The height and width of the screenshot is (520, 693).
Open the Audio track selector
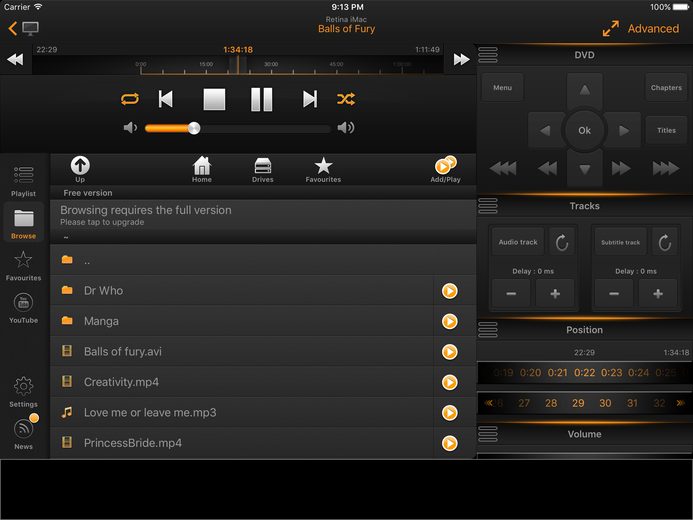pyautogui.click(x=518, y=242)
